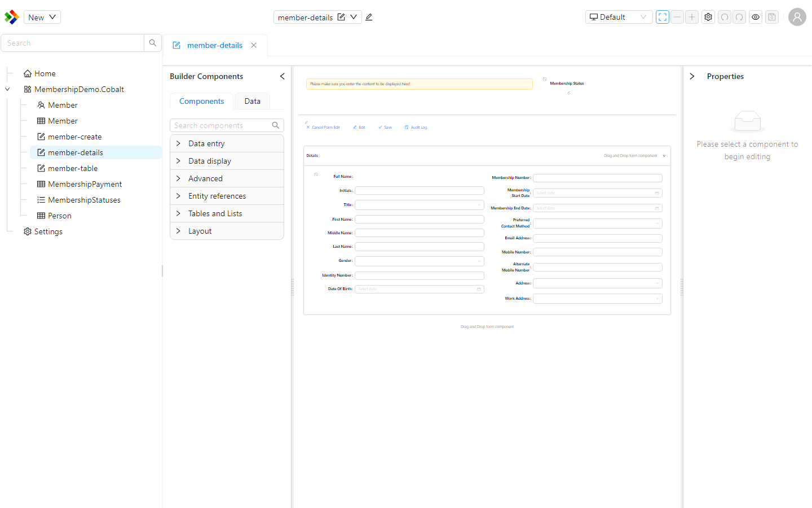Viewport: 812px width, 508px height.
Task: Open the Address dropdown
Action: point(598,283)
